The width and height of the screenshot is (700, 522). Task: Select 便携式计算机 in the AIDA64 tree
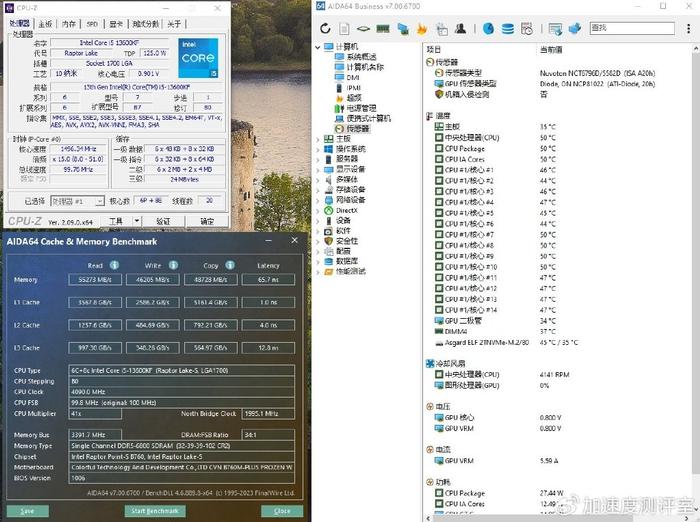click(x=368, y=118)
